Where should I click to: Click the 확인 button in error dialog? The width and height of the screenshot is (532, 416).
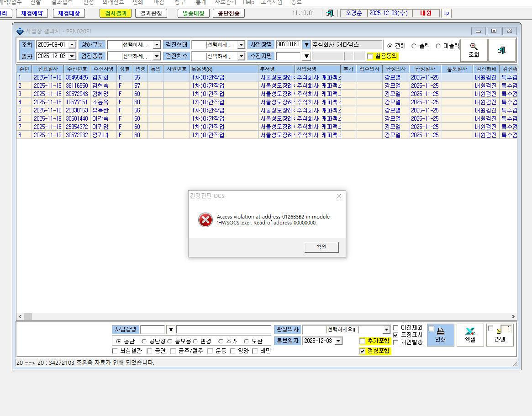(321, 247)
